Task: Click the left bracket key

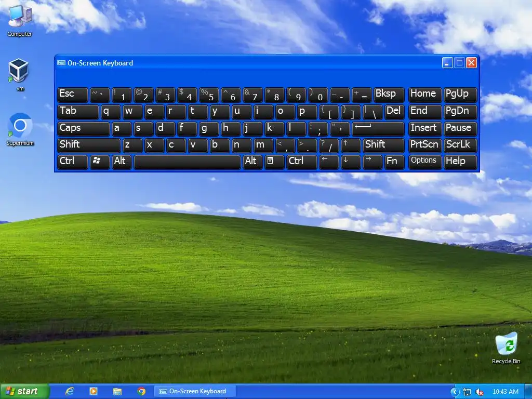Action: point(329,112)
